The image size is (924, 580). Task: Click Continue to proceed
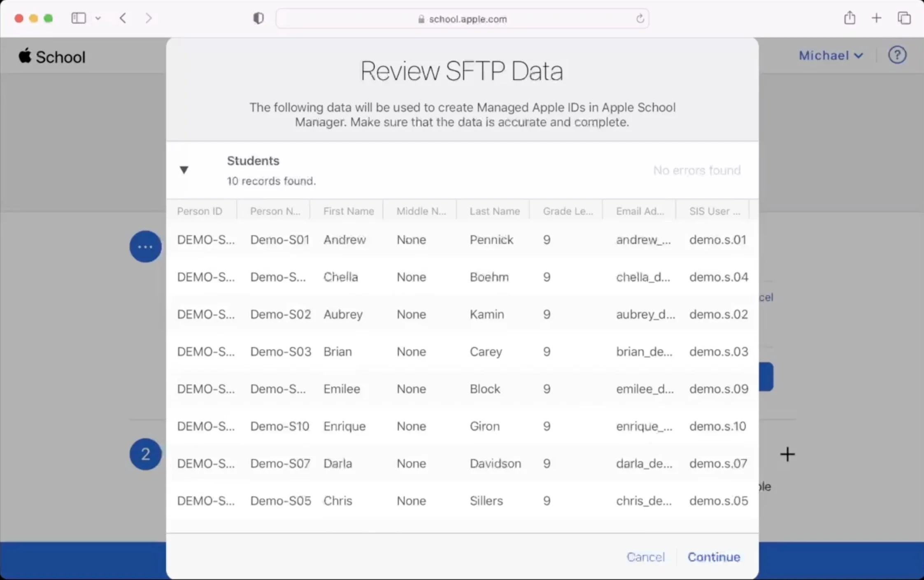714,557
